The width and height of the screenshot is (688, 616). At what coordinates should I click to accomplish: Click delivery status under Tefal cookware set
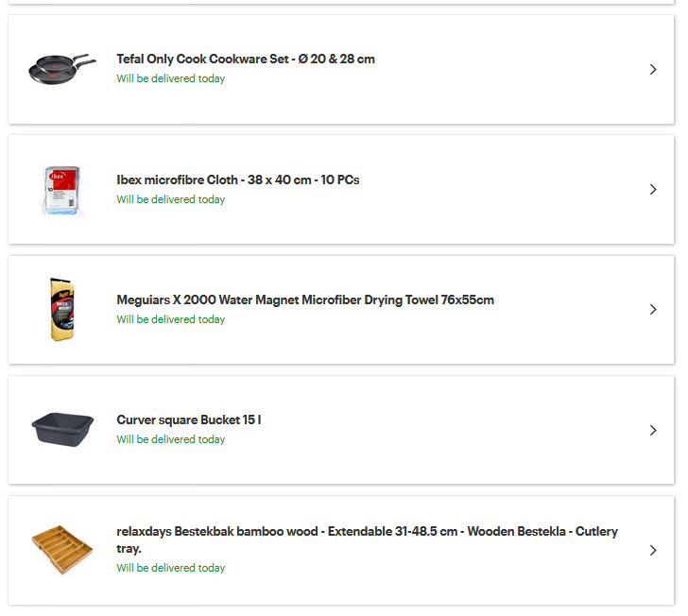(x=171, y=78)
